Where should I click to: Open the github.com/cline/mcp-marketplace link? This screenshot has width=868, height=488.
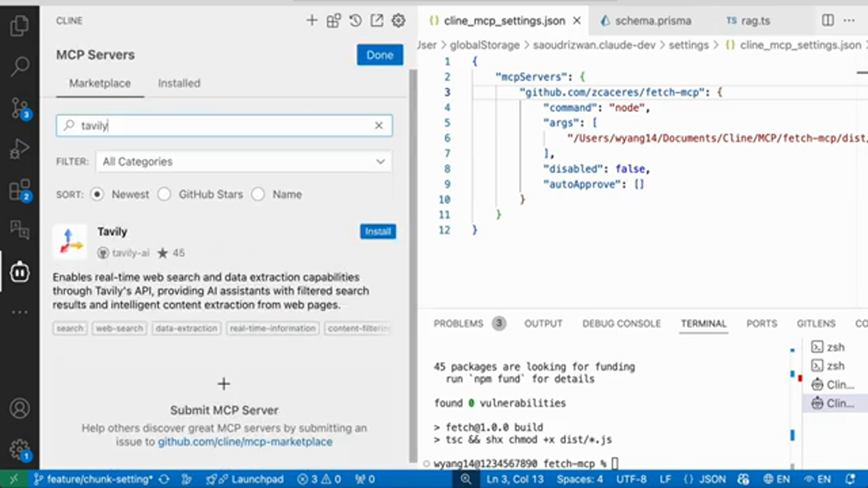pos(245,442)
